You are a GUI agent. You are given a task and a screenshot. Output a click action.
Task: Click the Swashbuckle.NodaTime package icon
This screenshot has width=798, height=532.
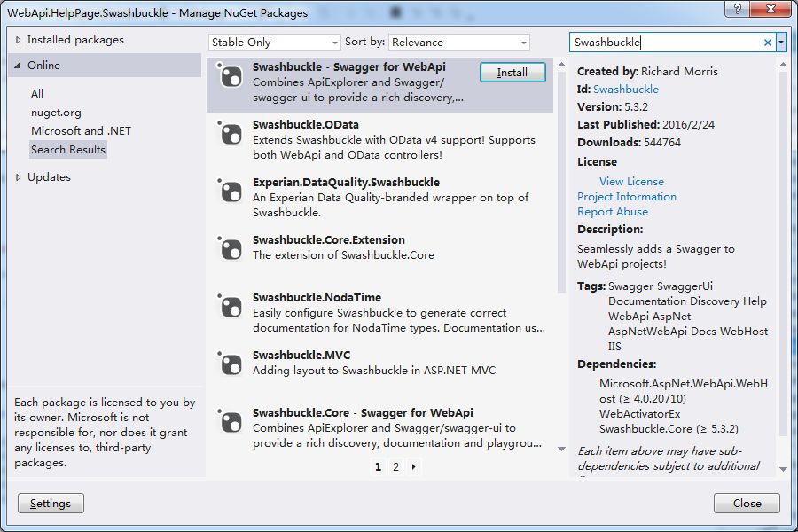(x=231, y=307)
